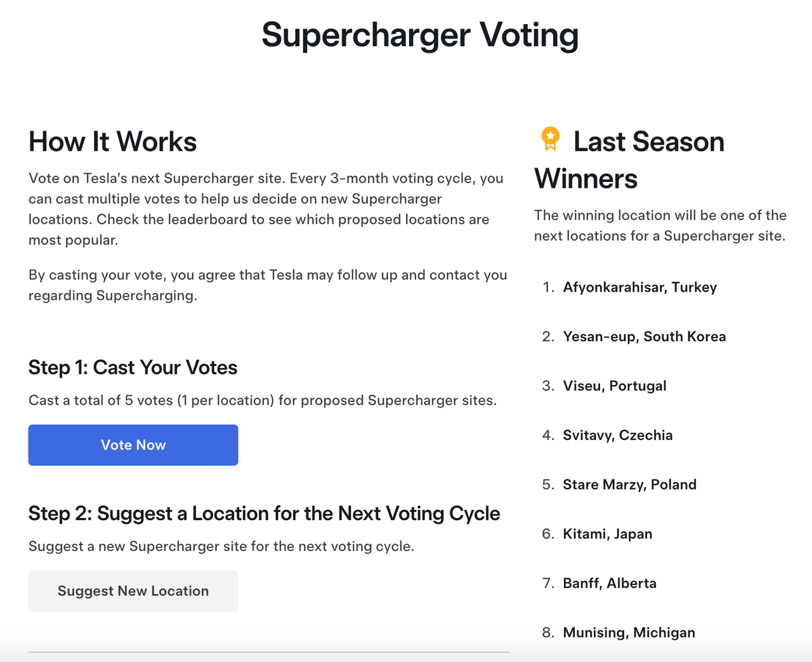Select Munising, Michigan winner entry

point(629,633)
